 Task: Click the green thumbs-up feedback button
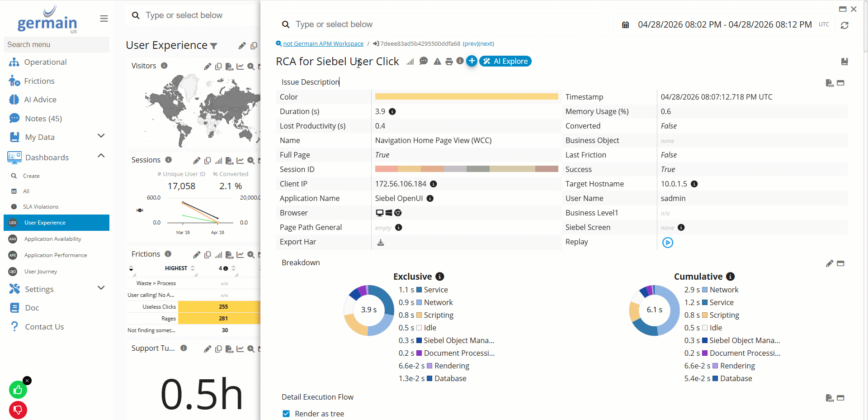pos(18,390)
